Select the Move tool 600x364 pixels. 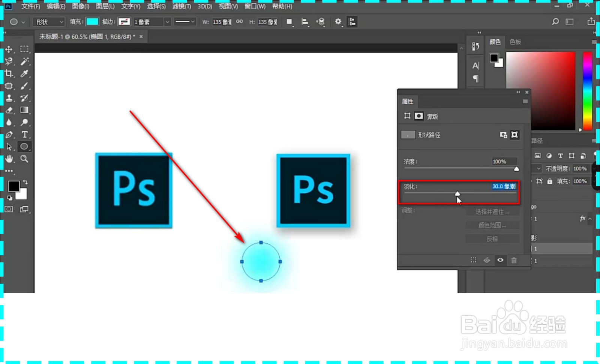[x=9, y=49]
